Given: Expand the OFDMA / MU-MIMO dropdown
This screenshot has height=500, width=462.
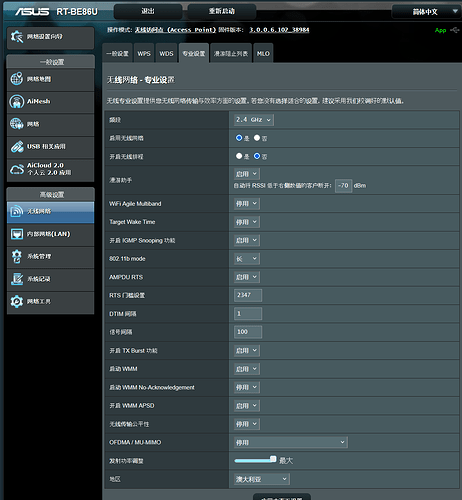Looking at the screenshot, I should [x=290, y=442].
